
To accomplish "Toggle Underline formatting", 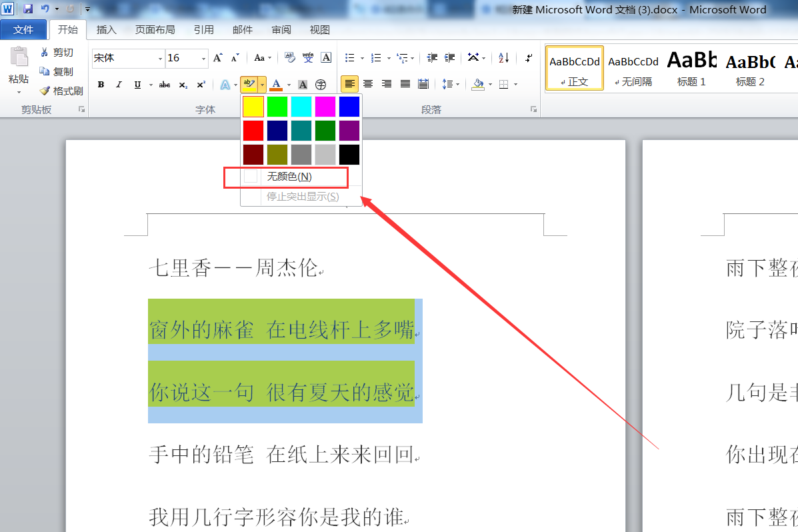I will [137, 85].
